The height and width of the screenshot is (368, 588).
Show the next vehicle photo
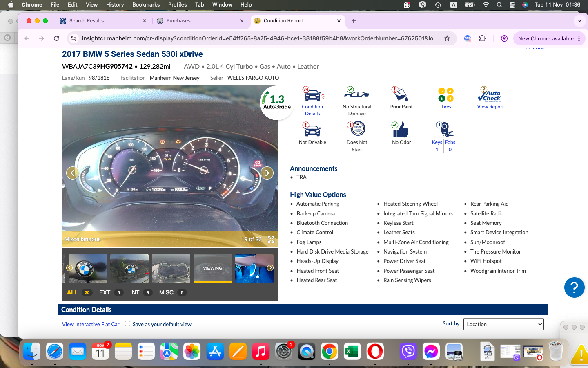tap(267, 173)
